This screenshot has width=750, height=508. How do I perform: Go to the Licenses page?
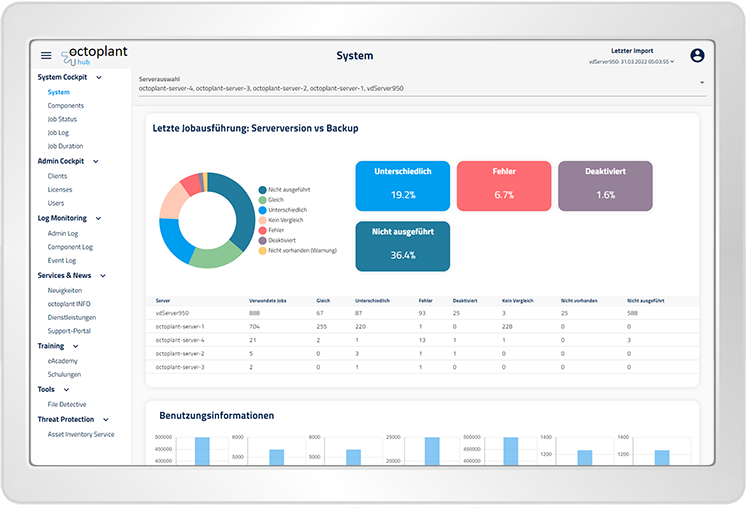pos(60,189)
